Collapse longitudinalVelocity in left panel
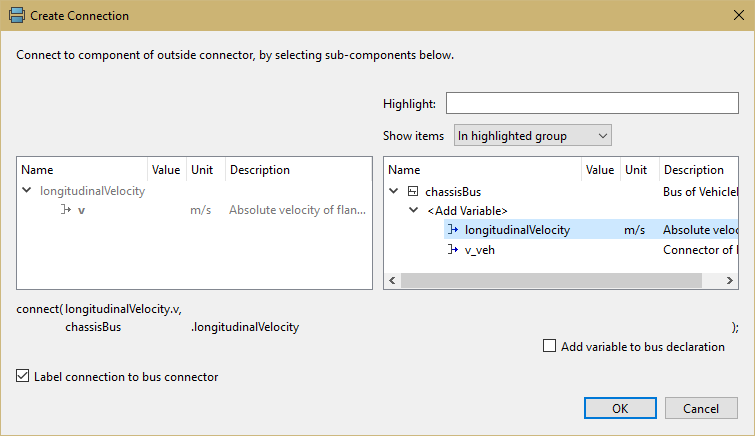755x436 pixels. (x=27, y=191)
